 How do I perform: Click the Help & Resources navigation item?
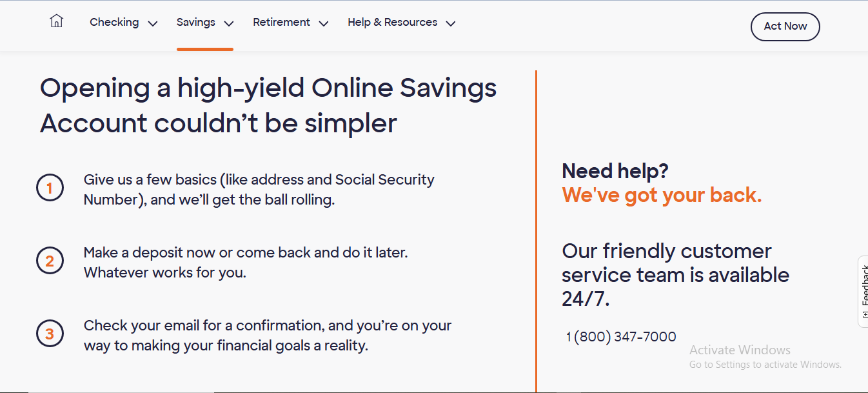point(393,22)
